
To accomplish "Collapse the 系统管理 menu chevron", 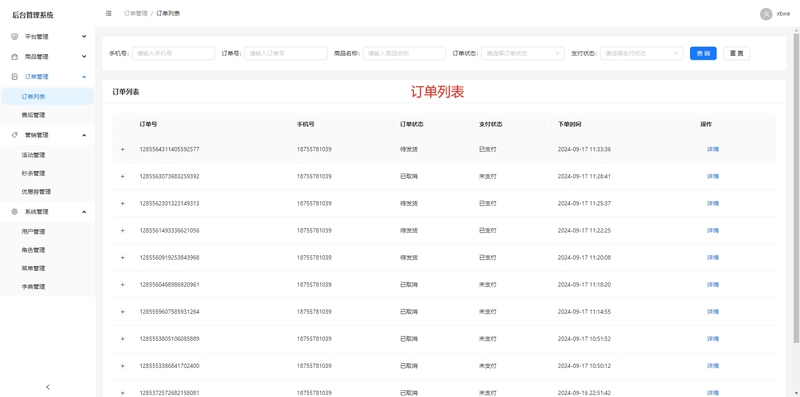I will point(84,212).
